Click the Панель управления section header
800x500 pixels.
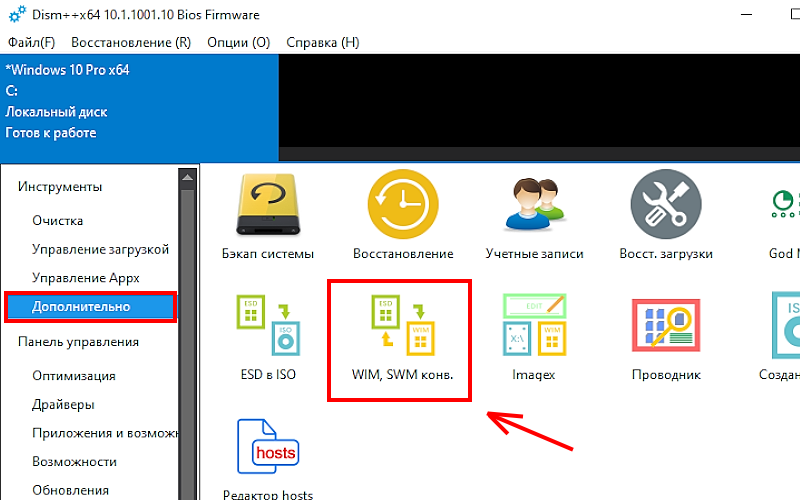click(x=78, y=342)
